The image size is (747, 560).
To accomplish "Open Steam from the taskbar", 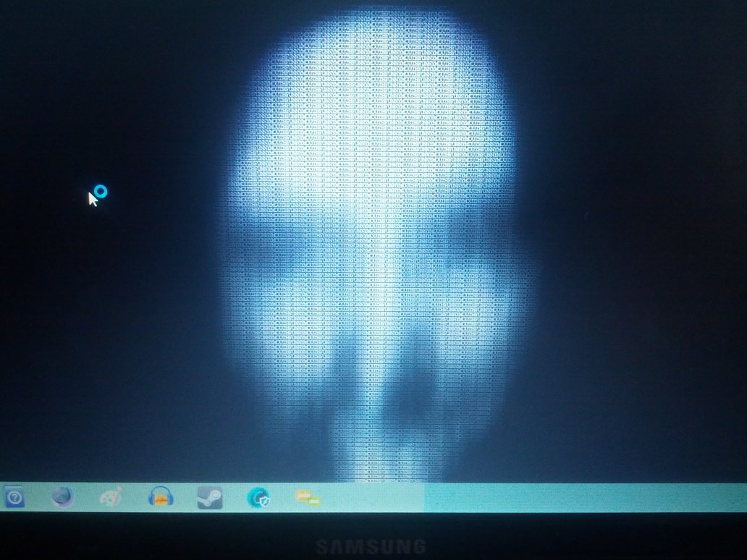I will click(210, 498).
